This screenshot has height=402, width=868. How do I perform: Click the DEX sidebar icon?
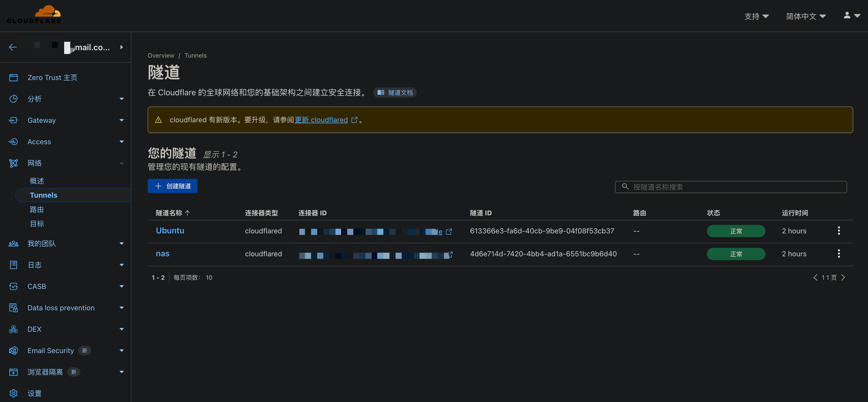point(13,329)
